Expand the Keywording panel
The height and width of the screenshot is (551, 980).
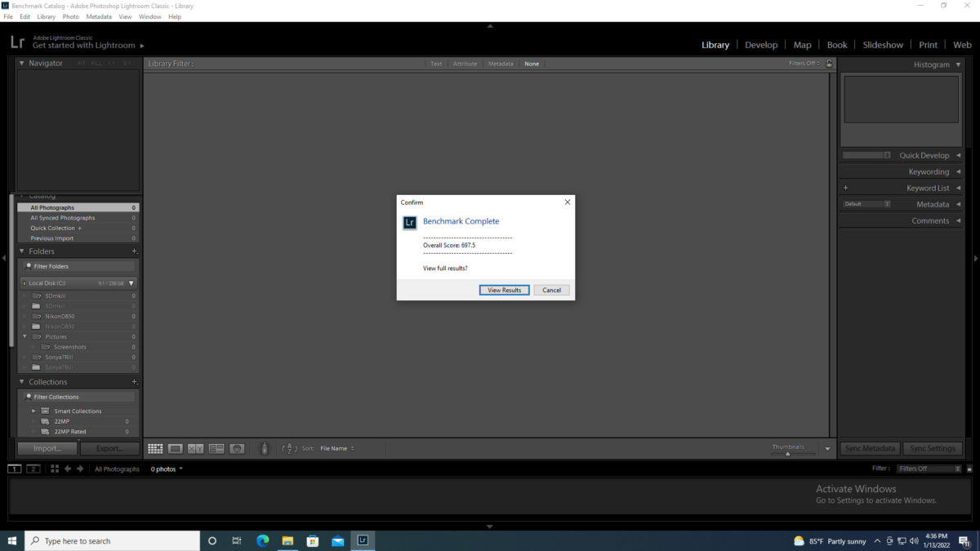(958, 171)
